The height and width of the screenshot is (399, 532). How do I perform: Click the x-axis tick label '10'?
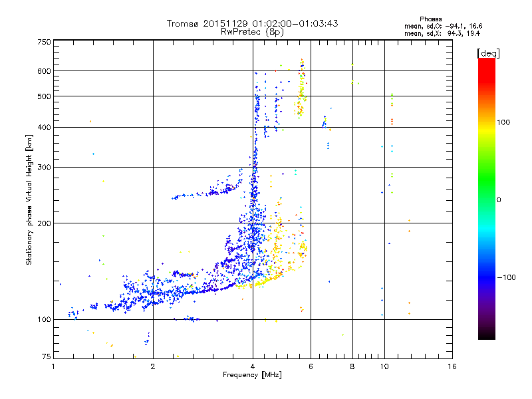click(384, 366)
